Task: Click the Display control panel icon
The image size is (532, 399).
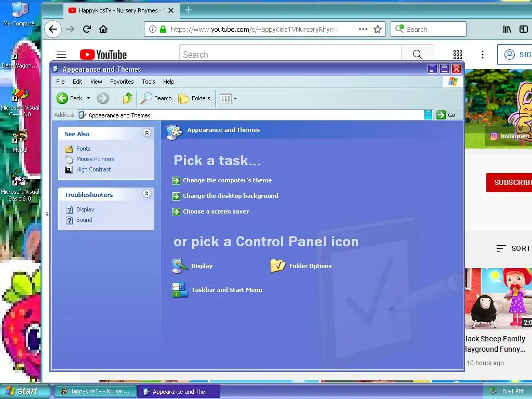Action: coord(179,266)
